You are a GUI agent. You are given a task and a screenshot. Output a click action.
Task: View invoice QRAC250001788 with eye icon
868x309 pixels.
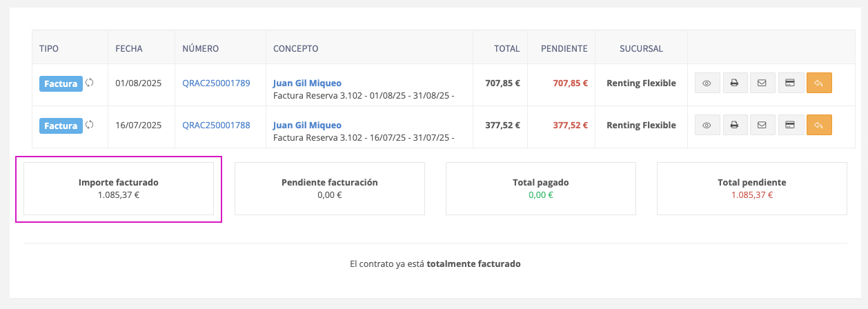point(707,125)
